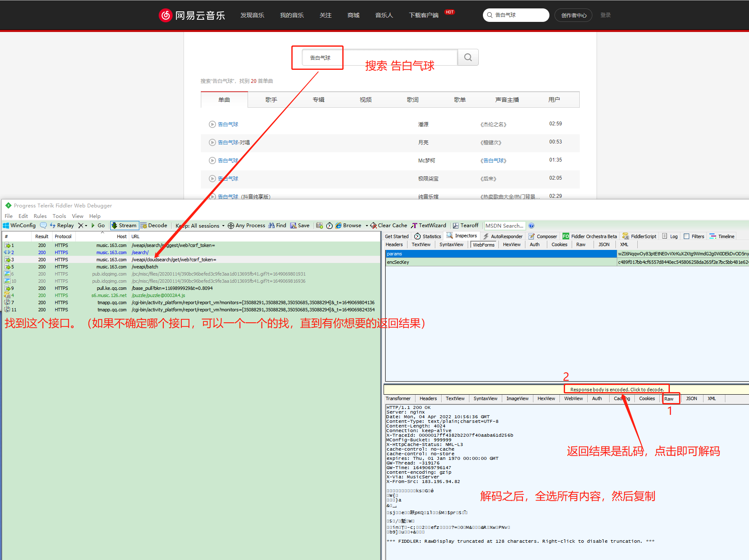Select the request WebForms tab

[484, 244]
